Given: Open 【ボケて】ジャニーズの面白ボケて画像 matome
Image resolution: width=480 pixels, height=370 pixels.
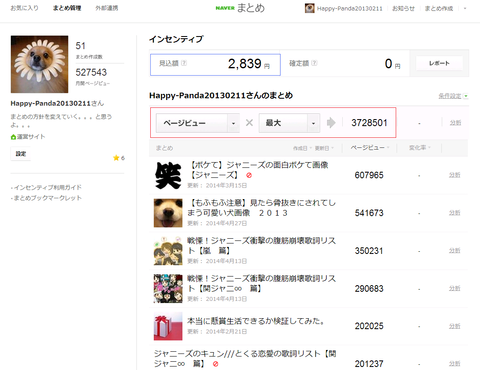Looking at the screenshot, I should coord(258,169).
